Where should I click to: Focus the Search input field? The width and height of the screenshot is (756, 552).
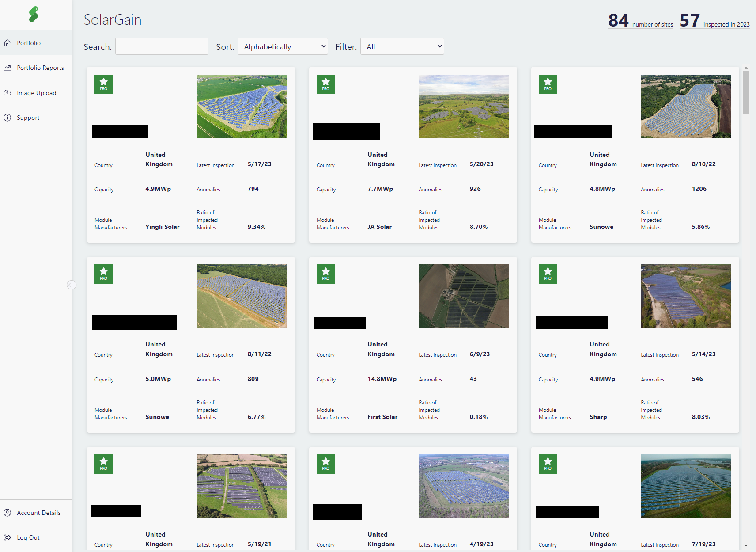162,46
